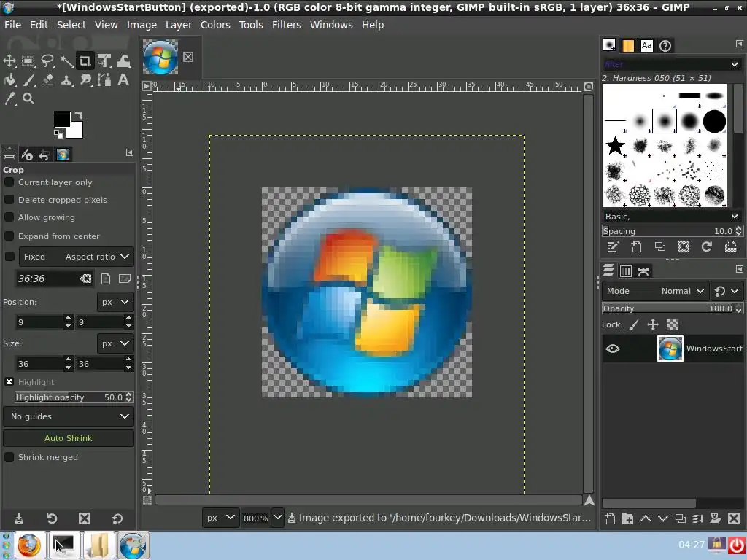Select the Bucket Fill tool
The height and width of the screenshot is (560, 747).
pos(9,79)
